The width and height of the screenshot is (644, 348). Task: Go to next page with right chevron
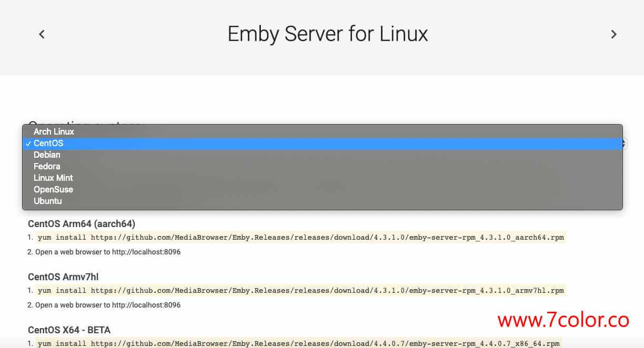(613, 34)
